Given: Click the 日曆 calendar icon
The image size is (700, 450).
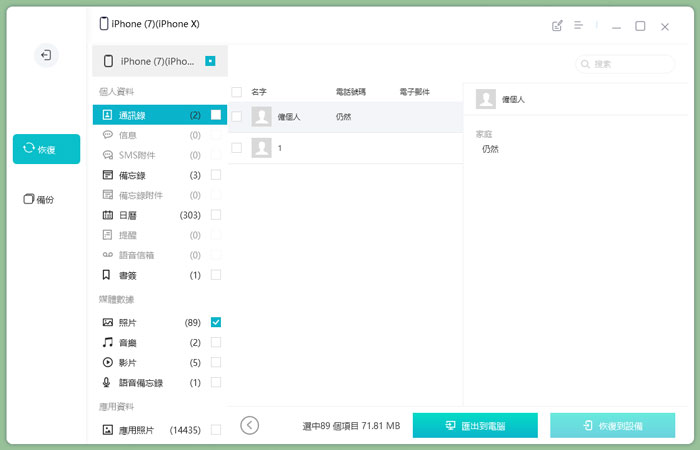Looking at the screenshot, I should click(108, 215).
